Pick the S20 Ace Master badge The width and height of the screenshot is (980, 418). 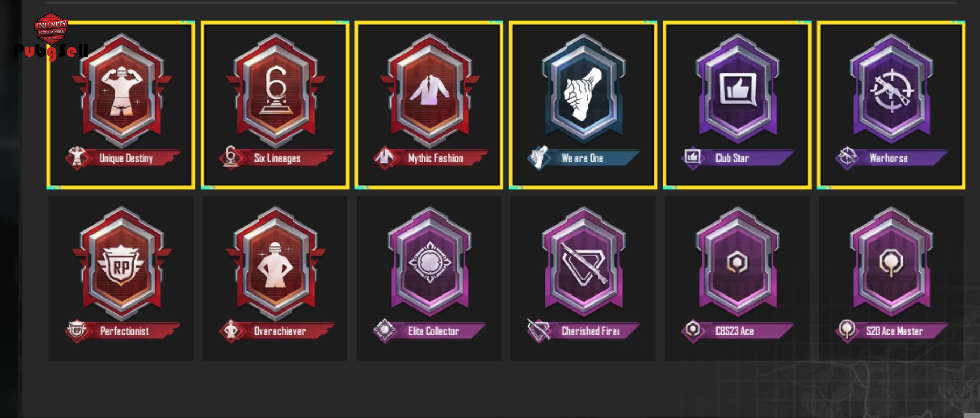tap(891, 278)
